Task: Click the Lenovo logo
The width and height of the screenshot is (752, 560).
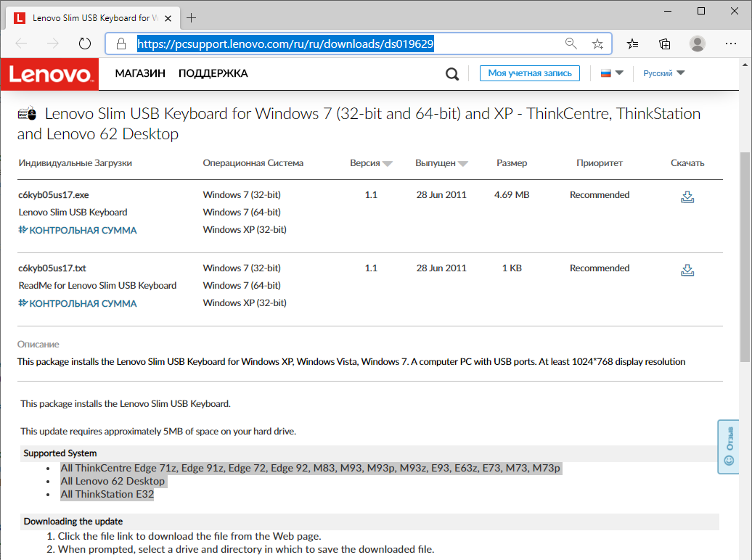Action: (50, 74)
